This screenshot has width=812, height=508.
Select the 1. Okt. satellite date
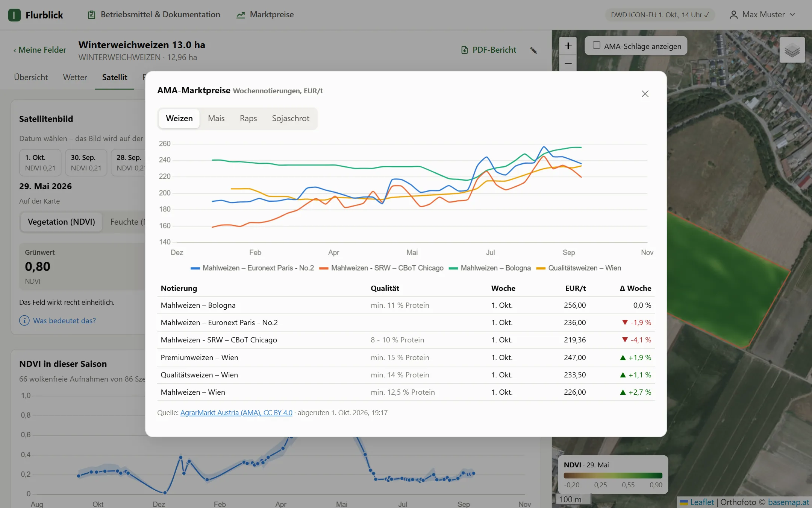pos(40,163)
